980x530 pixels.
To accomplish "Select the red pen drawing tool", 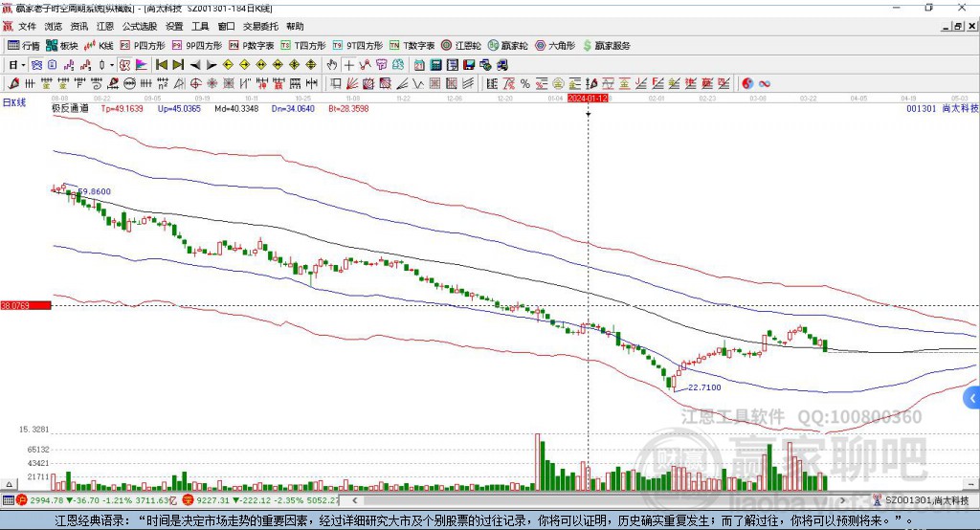I will [x=13, y=84].
